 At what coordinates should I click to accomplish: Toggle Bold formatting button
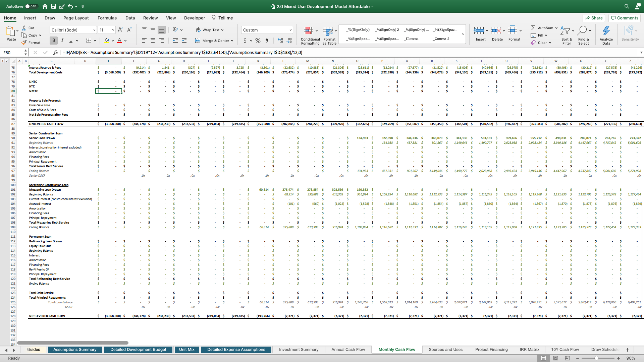tap(53, 41)
